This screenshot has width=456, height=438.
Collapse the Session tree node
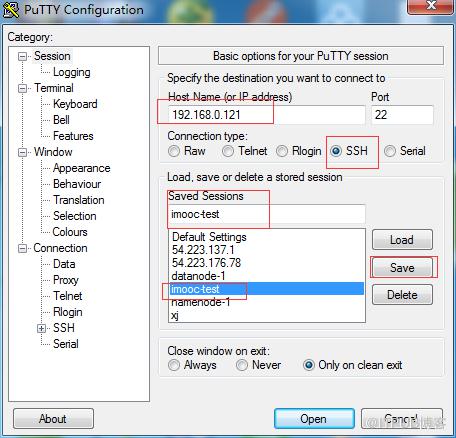(x=22, y=56)
